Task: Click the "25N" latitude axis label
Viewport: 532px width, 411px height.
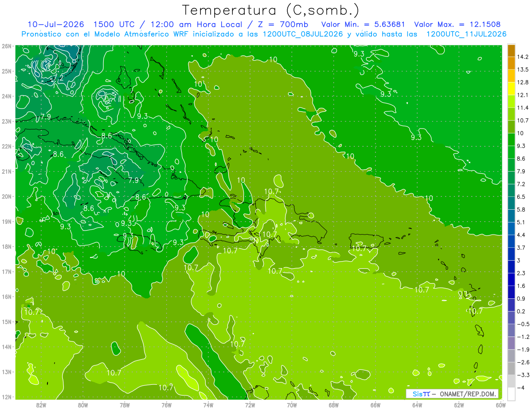Action: tap(6, 71)
